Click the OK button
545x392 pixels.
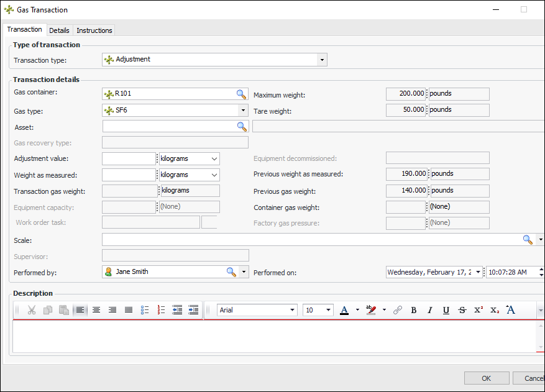[486, 378]
